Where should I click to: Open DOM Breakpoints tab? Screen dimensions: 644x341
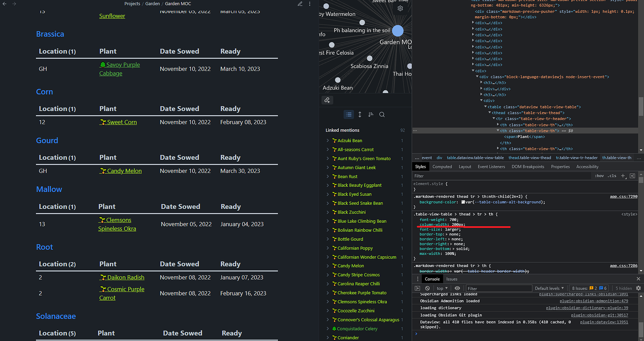coord(528,167)
